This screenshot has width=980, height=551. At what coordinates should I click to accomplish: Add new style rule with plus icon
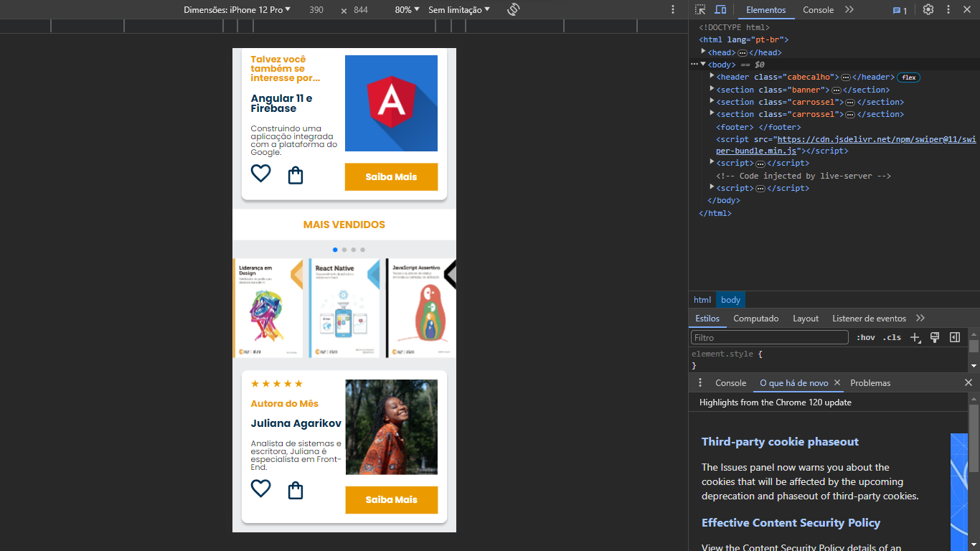pos(915,337)
